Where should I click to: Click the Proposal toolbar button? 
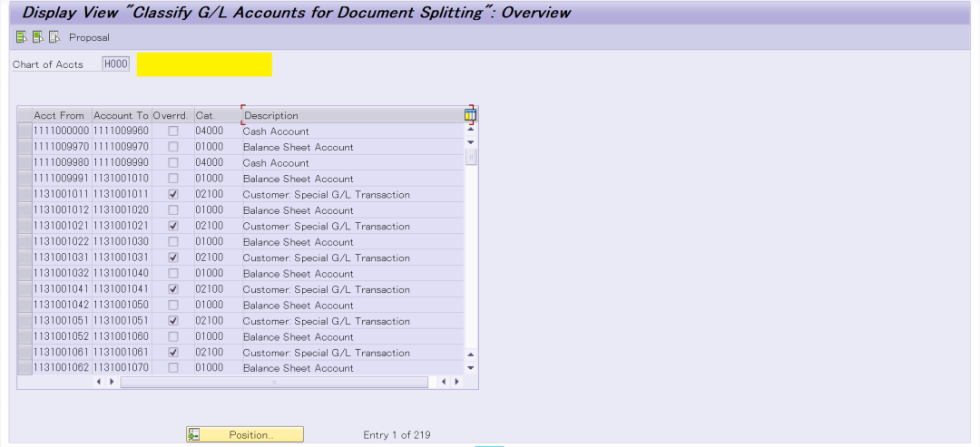pyautogui.click(x=89, y=37)
